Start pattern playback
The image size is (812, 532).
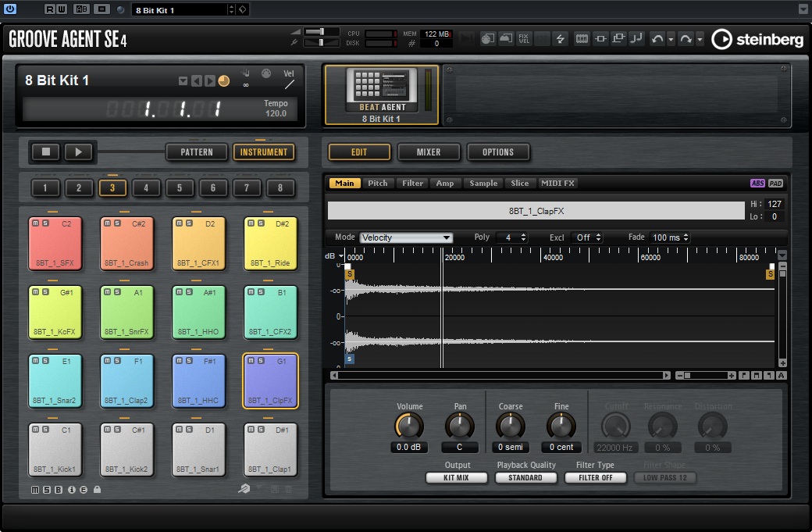78,152
